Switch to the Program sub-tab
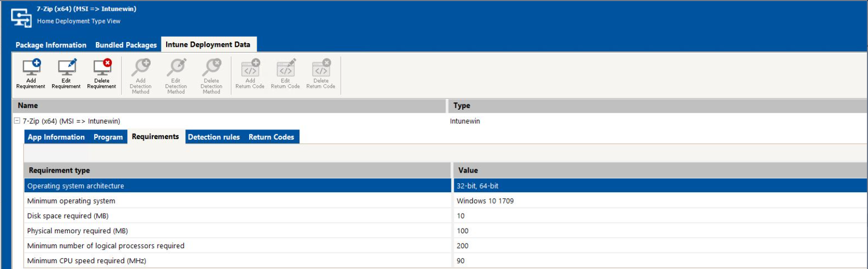 tap(108, 137)
